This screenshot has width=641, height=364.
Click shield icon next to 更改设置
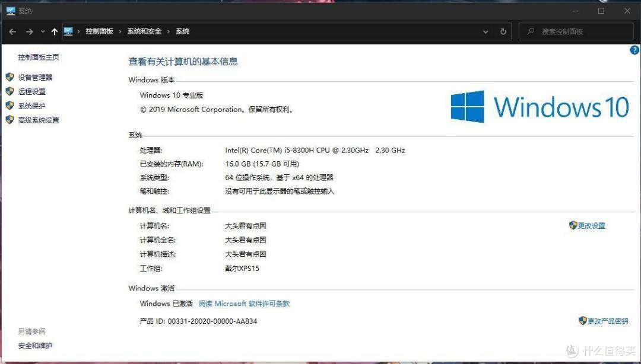(573, 225)
